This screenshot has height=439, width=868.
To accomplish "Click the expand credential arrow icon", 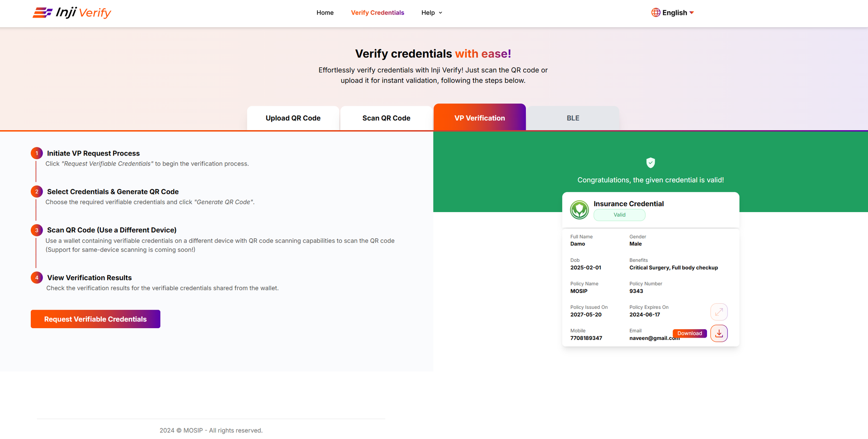I will pos(719,312).
